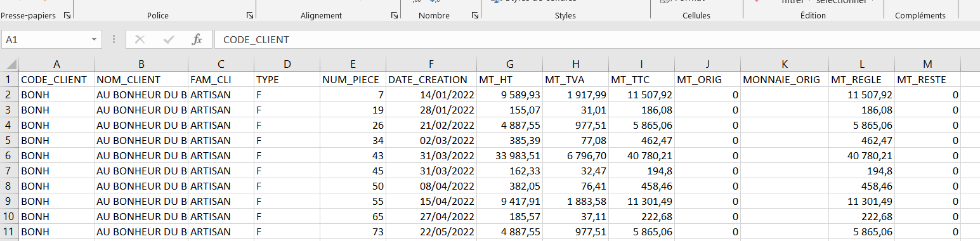This screenshot has height=241, width=980.
Task: Select column F header
Action: pyautogui.click(x=431, y=64)
